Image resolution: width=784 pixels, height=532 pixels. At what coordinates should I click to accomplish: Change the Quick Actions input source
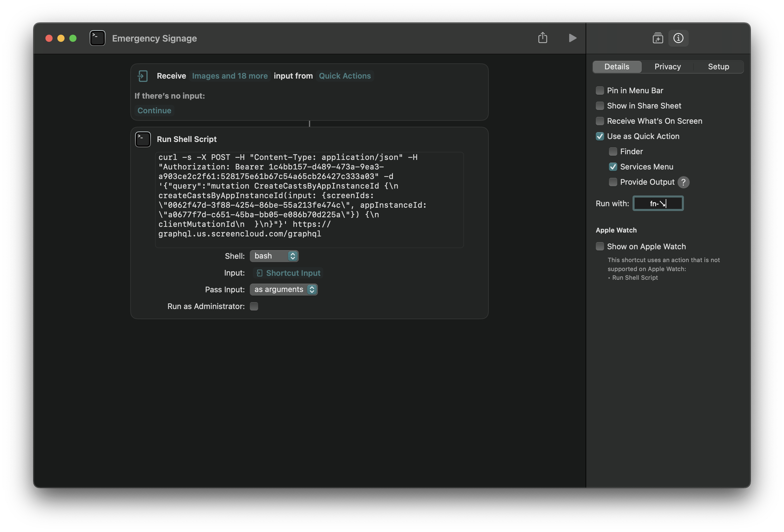point(344,76)
